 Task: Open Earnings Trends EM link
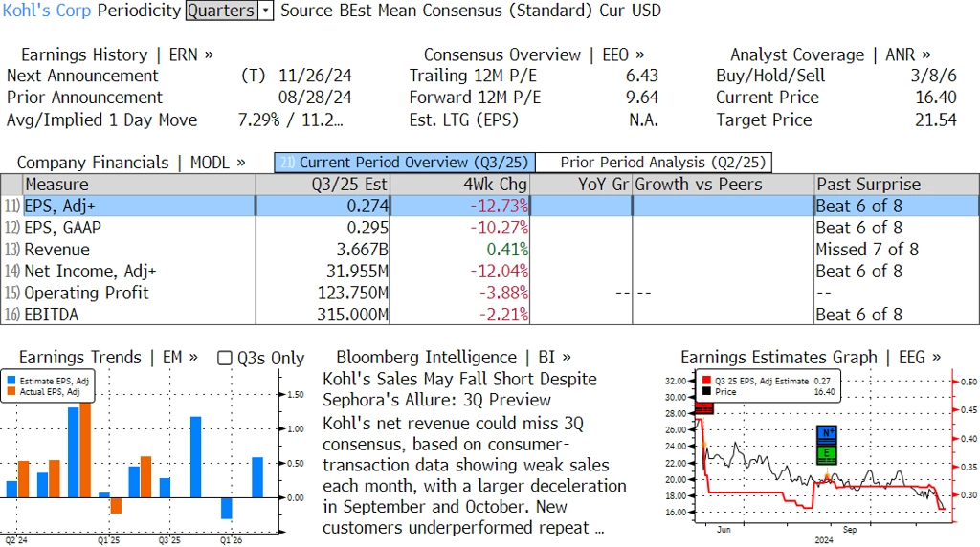(108, 357)
